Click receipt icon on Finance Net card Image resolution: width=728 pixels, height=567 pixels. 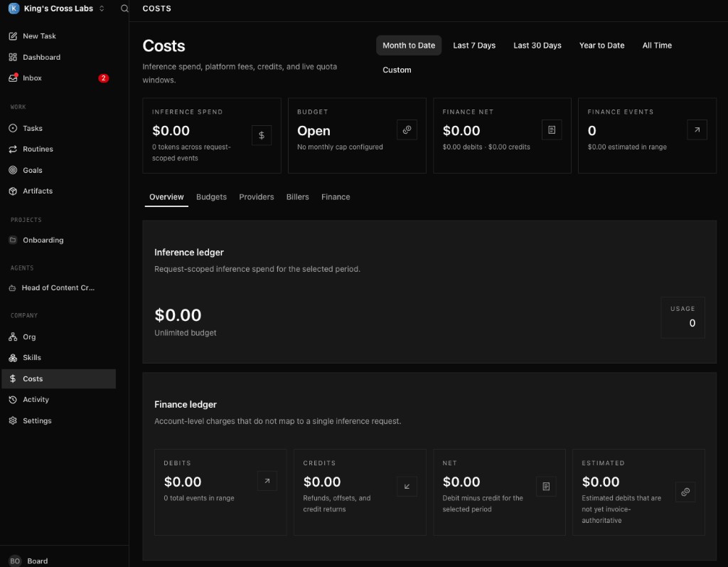[x=552, y=129]
